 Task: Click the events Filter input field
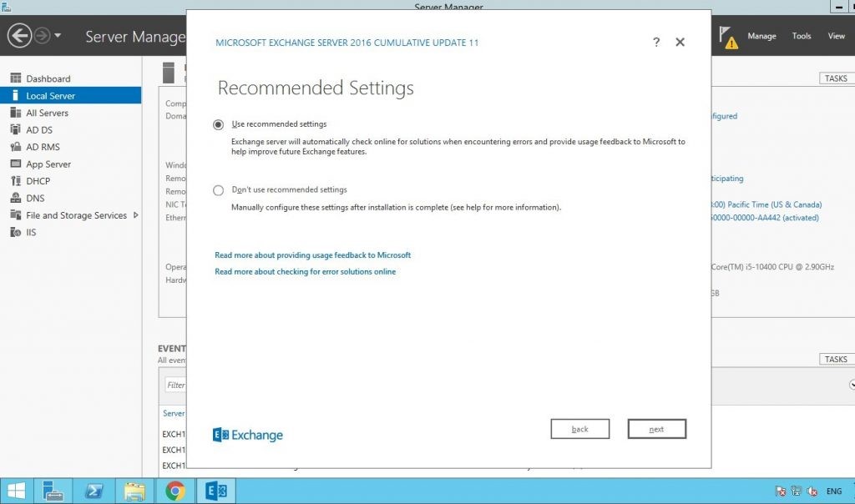[x=175, y=386]
